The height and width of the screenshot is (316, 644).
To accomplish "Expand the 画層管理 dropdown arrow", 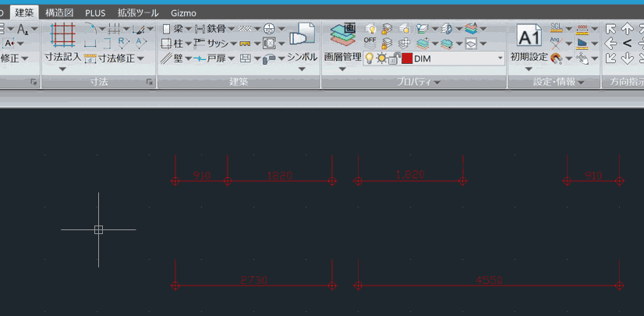I will [342, 69].
